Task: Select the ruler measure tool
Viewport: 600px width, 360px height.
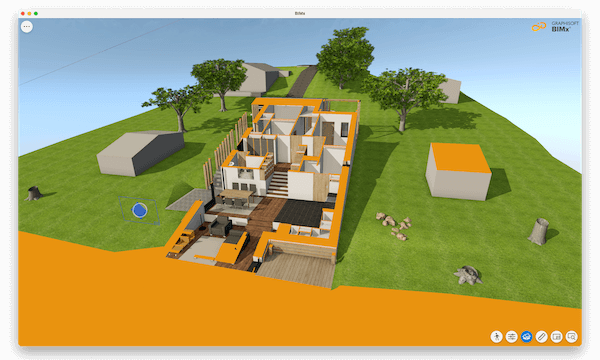Action: (x=541, y=337)
